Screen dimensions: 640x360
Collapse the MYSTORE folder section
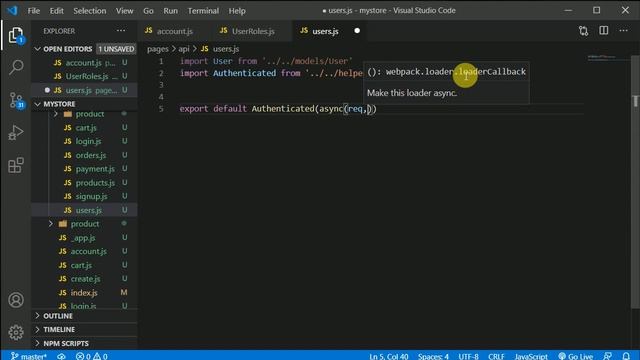click(x=59, y=104)
